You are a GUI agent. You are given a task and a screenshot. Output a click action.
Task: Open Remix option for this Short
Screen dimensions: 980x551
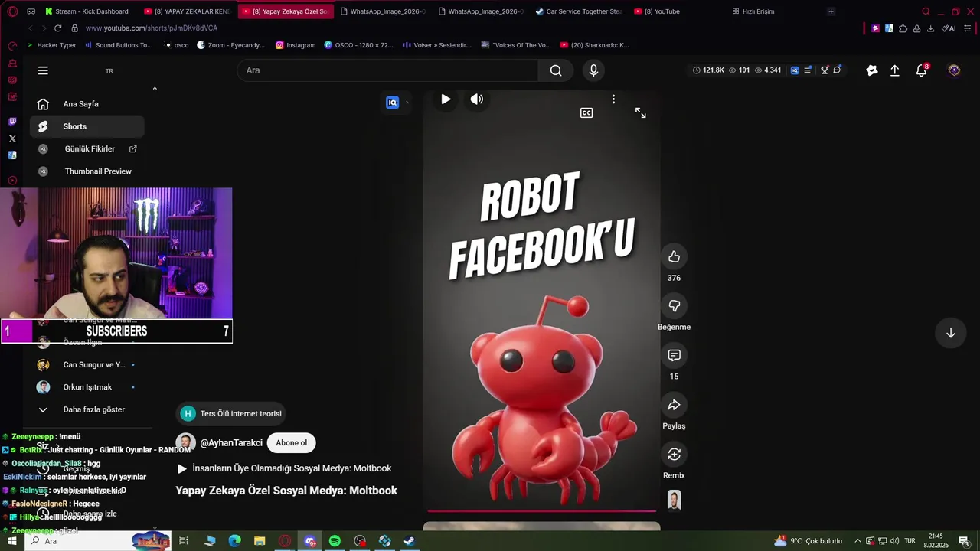(674, 455)
